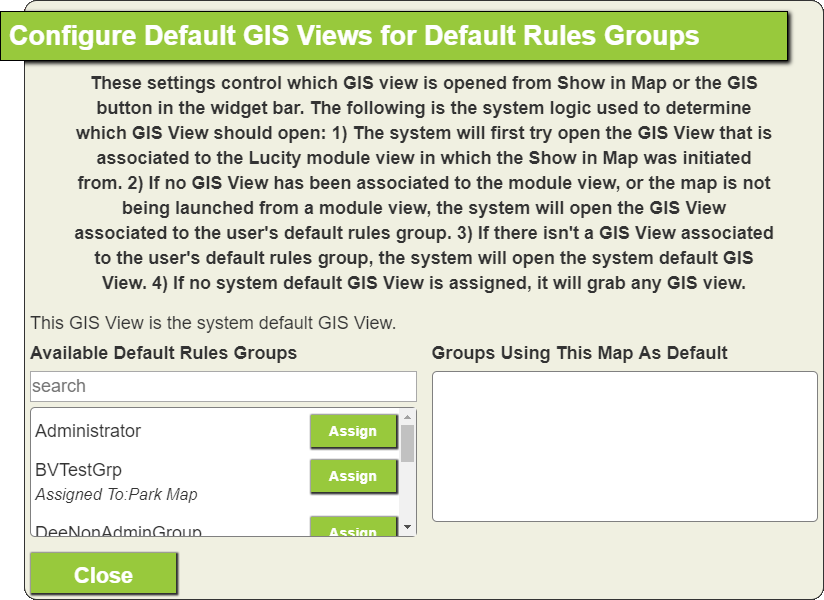The width and height of the screenshot is (824, 600).
Task: Click the scroll up arrow in groups list
Action: tap(407, 417)
